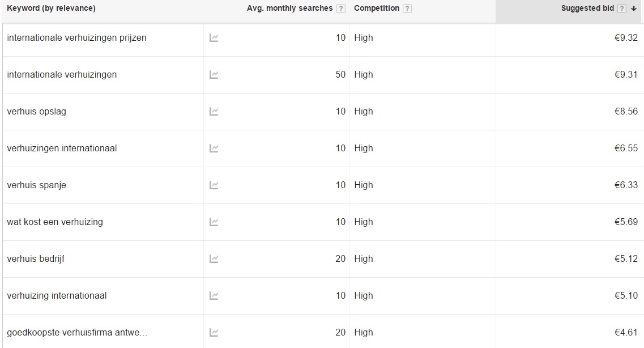Open trend chart for verhuis spanje
Viewport: 644px width, 348px height.
click(214, 185)
